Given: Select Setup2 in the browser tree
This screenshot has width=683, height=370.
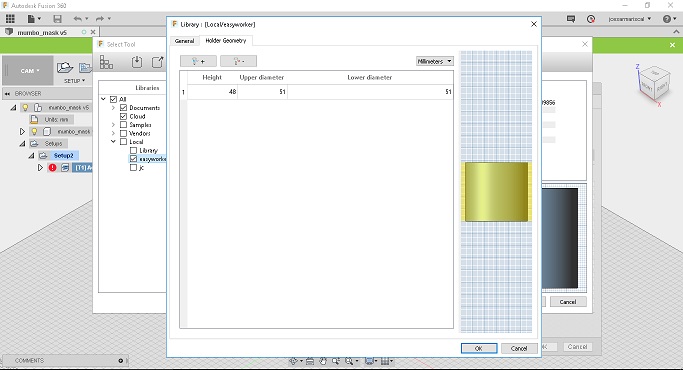Looking at the screenshot, I should point(64,156).
